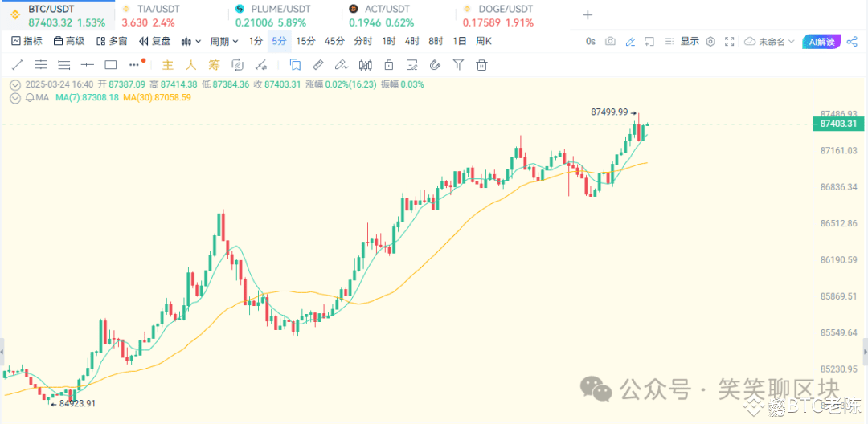Image resolution: width=868 pixels, height=424 pixels.
Task: Open the note editing icon
Action: point(411,65)
